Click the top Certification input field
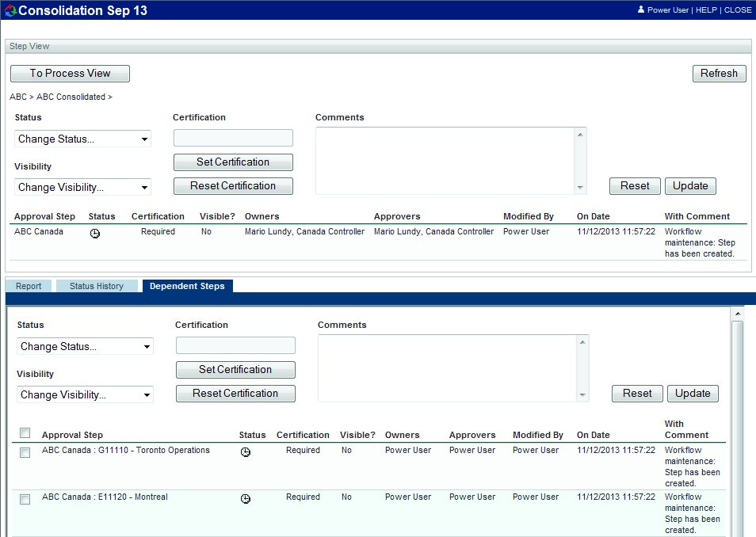The height and width of the screenshot is (537, 756). click(x=233, y=139)
